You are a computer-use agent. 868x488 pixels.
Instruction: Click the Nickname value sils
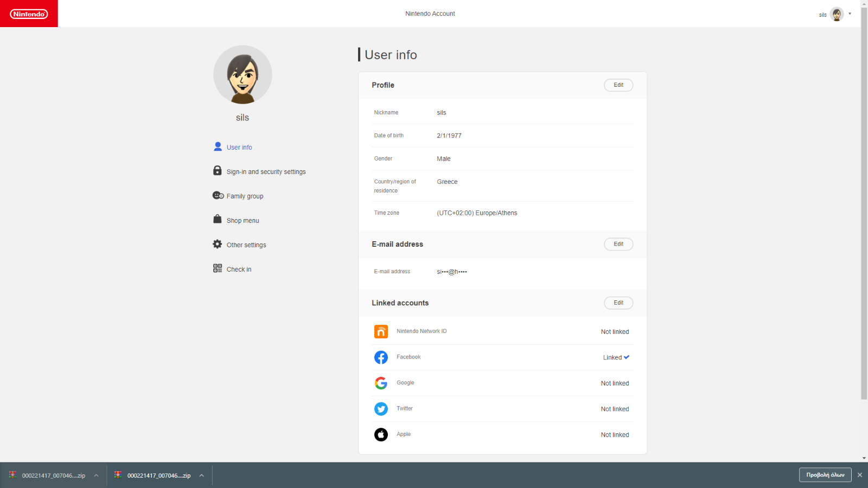[442, 113]
